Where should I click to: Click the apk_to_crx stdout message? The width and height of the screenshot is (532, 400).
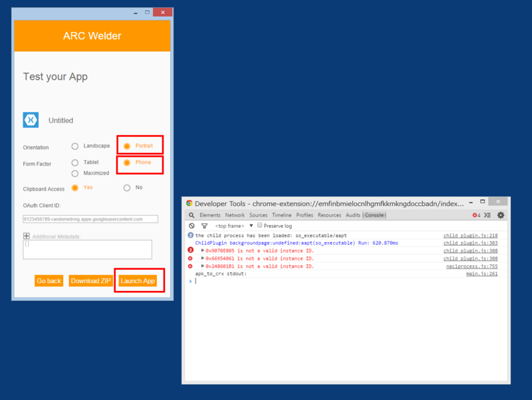(x=221, y=274)
